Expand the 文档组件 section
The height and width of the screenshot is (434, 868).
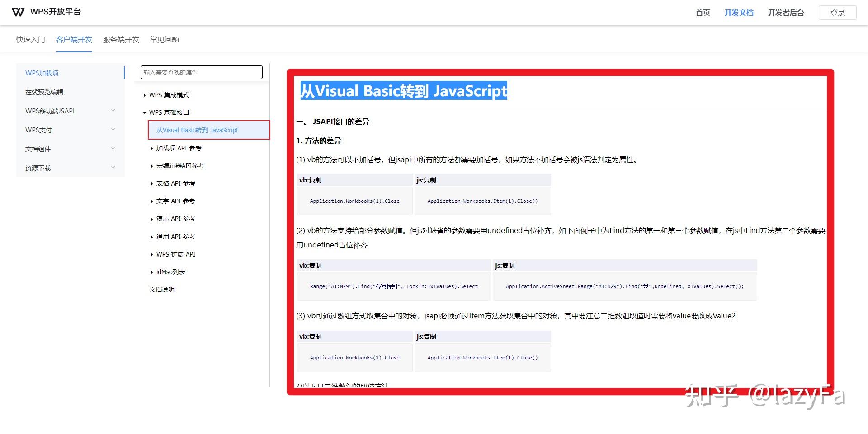[x=70, y=149]
